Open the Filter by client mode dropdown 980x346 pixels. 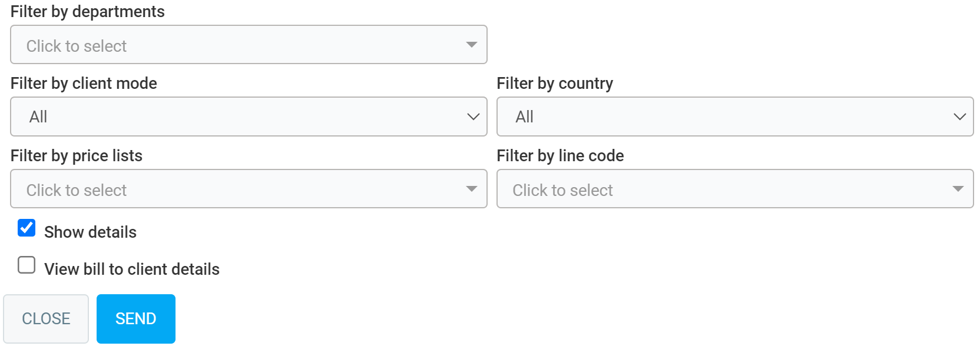point(236,117)
